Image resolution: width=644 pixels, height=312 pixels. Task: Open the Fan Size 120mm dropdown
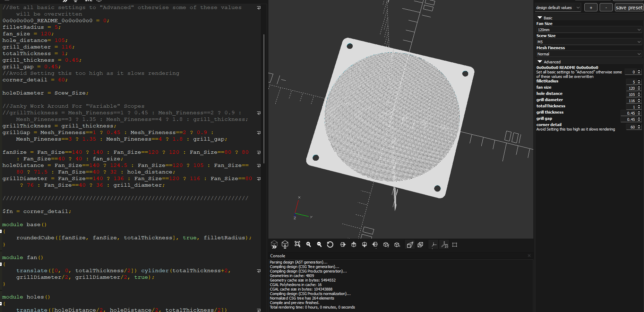click(x=589, y=30)
